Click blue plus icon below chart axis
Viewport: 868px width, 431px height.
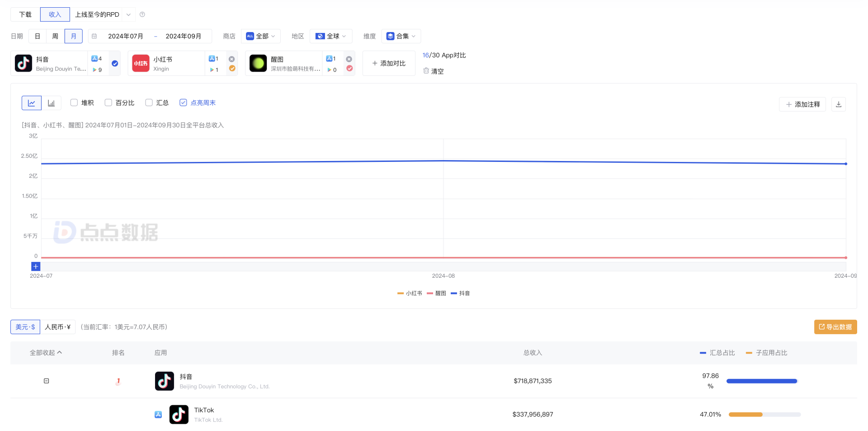36,266
